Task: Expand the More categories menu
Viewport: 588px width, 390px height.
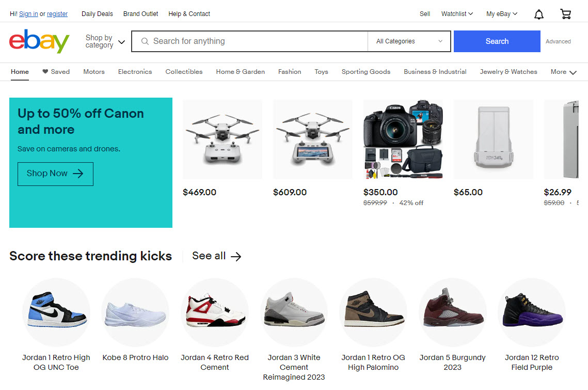Action: pos(563,72)
